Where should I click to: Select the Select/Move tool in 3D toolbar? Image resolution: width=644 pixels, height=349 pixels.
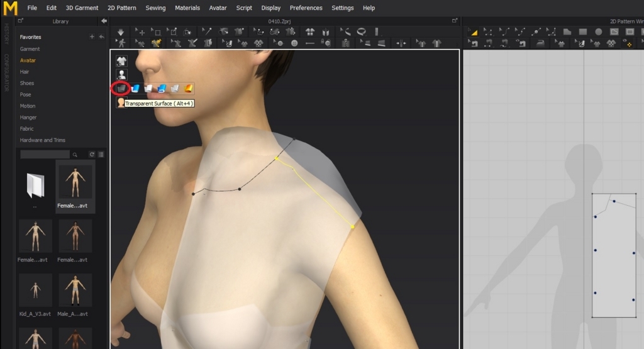click(x=140, y=32)
